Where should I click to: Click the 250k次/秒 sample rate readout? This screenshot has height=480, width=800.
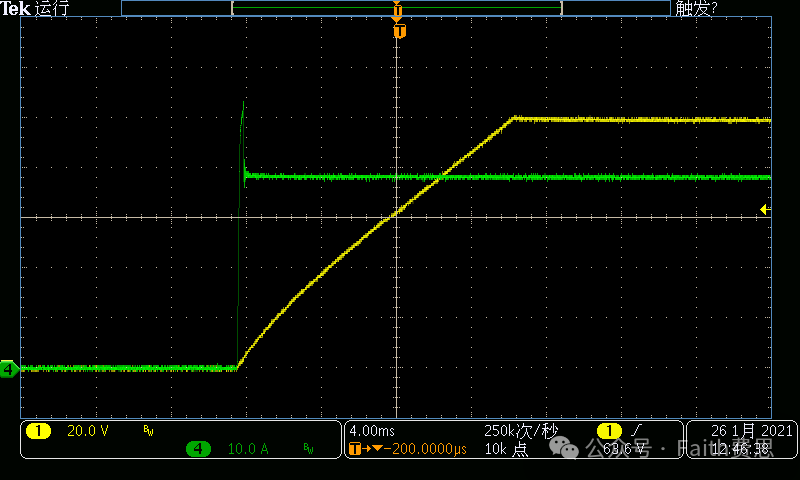pos(521,431)
